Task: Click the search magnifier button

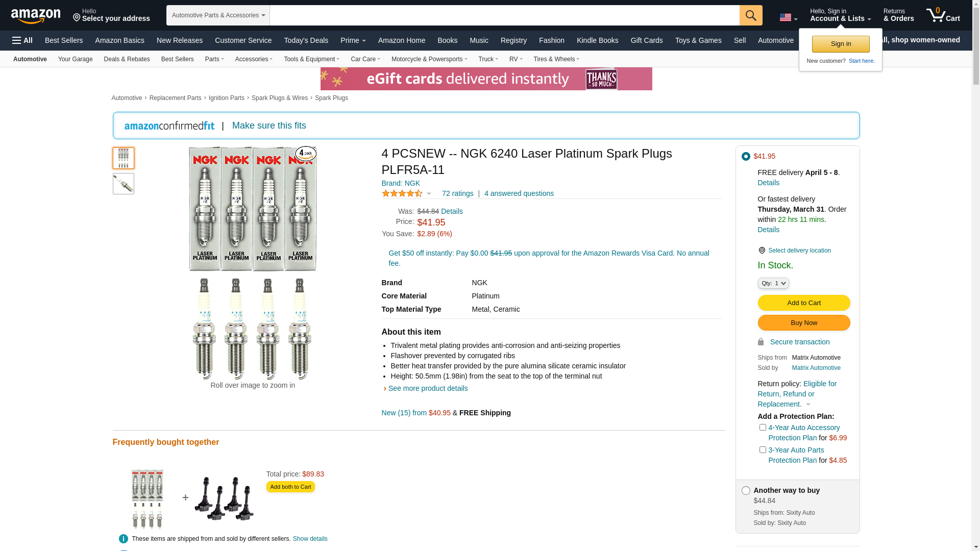Action: 750,15
